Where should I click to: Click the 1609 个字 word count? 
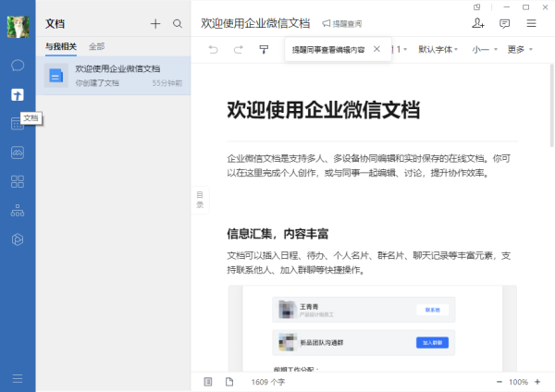click(268, 382)
